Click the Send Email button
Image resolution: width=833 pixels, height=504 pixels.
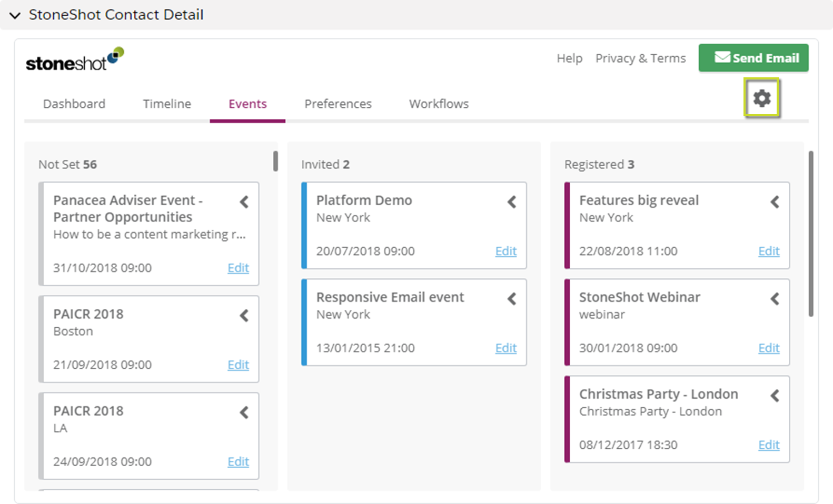753,58
